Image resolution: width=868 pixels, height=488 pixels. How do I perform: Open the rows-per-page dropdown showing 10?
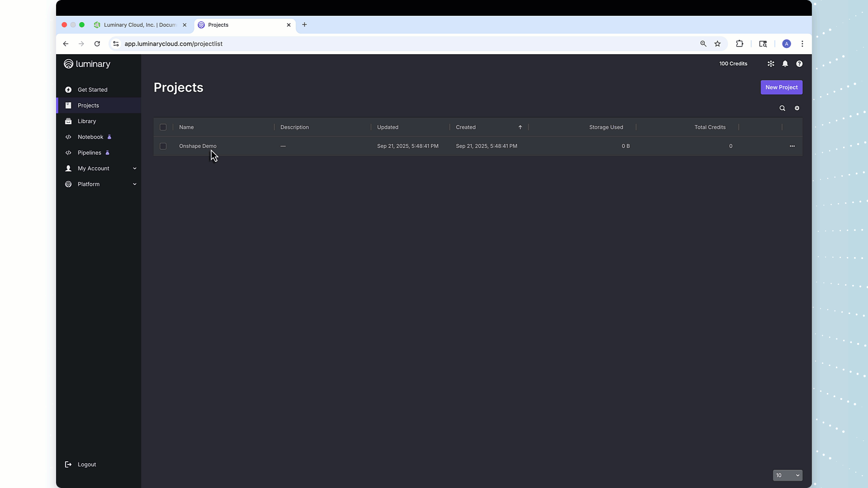[x=788, y=475]
